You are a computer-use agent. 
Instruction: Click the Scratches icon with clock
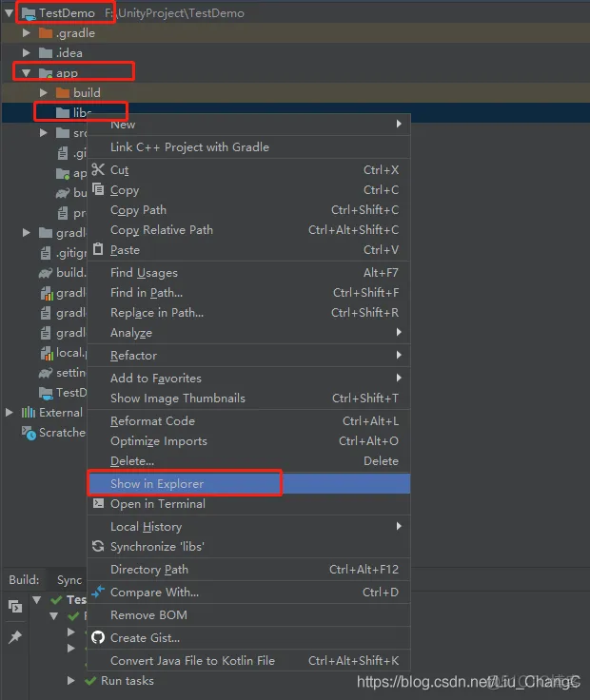click(x=29, y=433)
